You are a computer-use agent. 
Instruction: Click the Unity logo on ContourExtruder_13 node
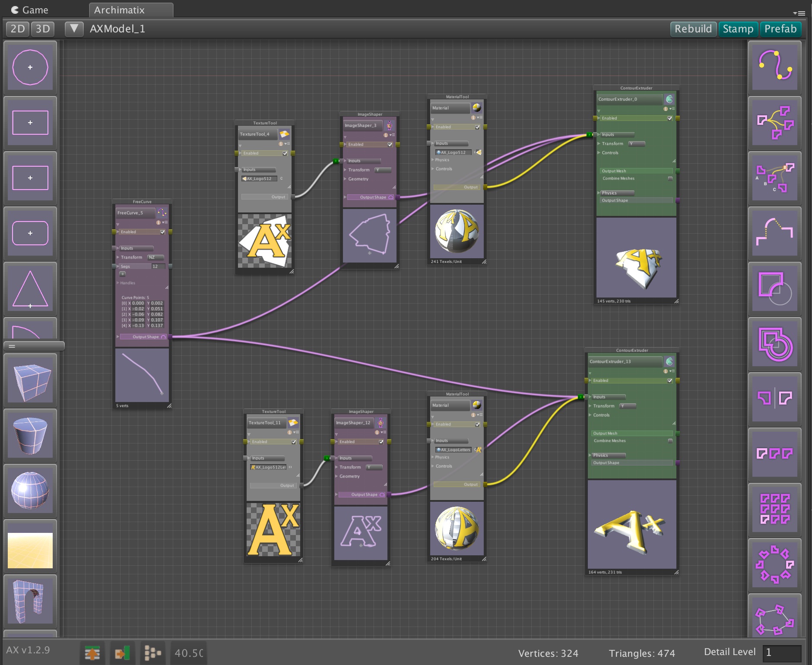coord(669,361)
